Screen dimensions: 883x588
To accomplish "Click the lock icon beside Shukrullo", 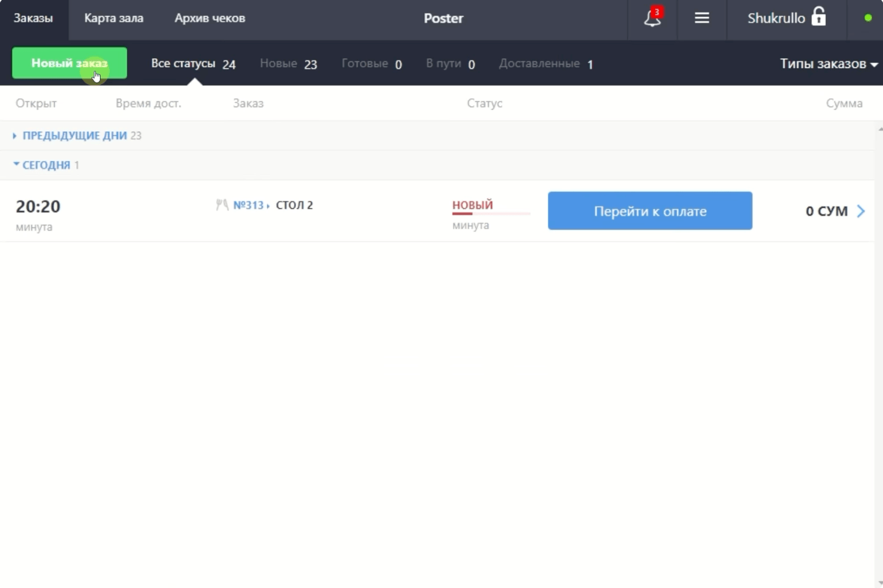I will point(818,17).
